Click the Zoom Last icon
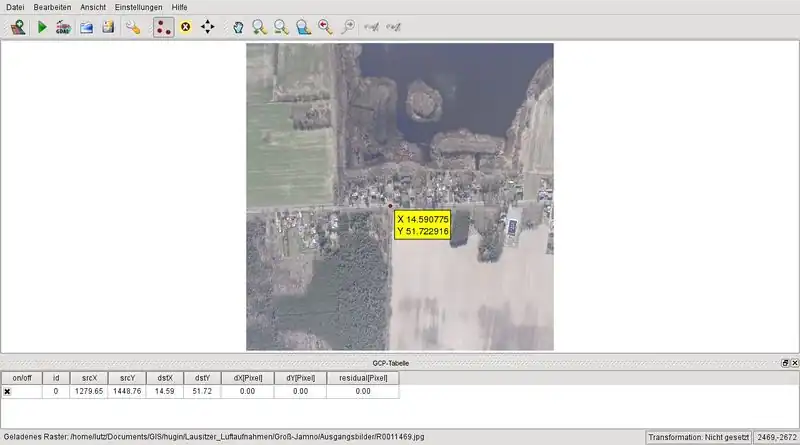The image size is (800, 445). click(325, 27)
